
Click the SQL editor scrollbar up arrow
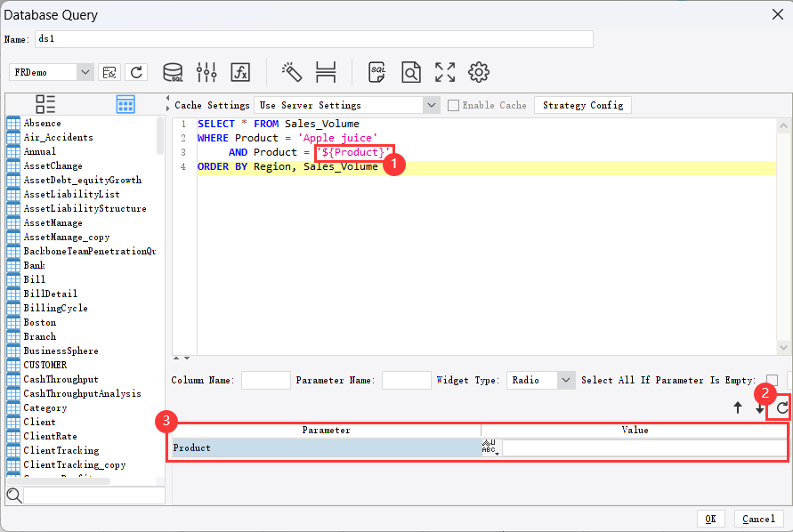(783, 125)
